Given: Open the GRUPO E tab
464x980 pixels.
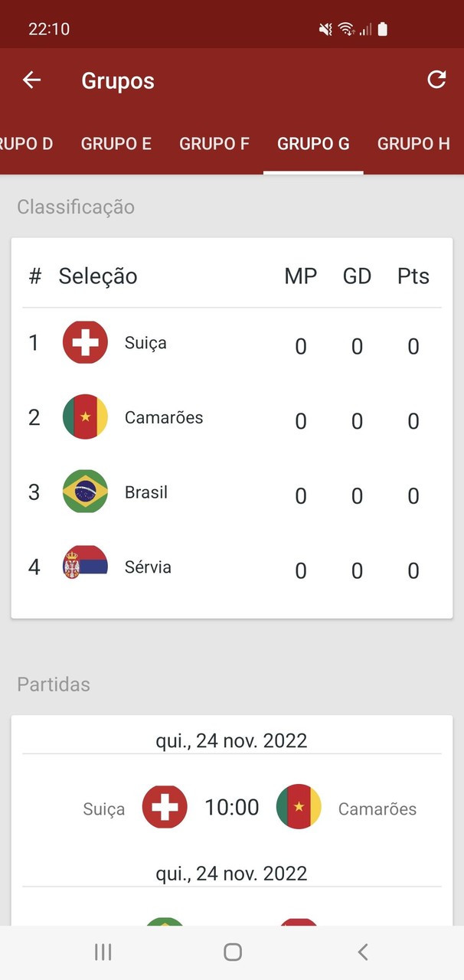Looking at the screenshot, I should tap(116, 144).
